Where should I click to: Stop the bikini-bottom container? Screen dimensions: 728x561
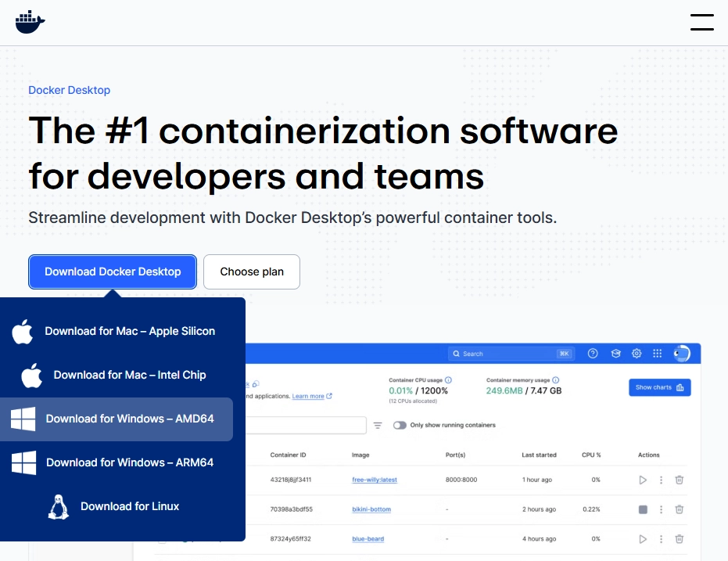[643, 509]
